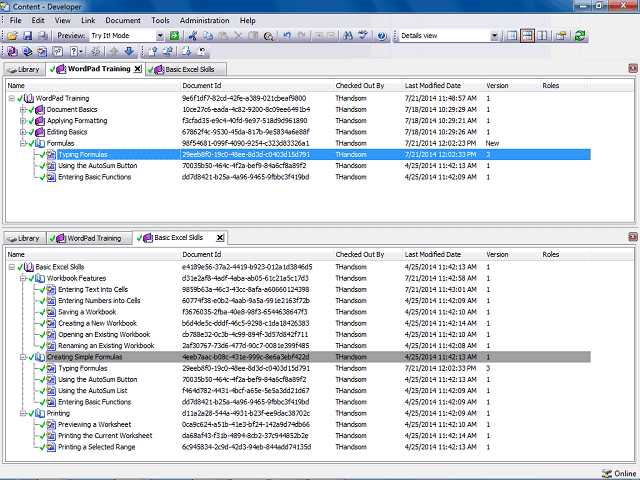This screenshot has height=480, width=640.
Task: Select Printing a Selected Range topic
Action: [x=97, y=447]
